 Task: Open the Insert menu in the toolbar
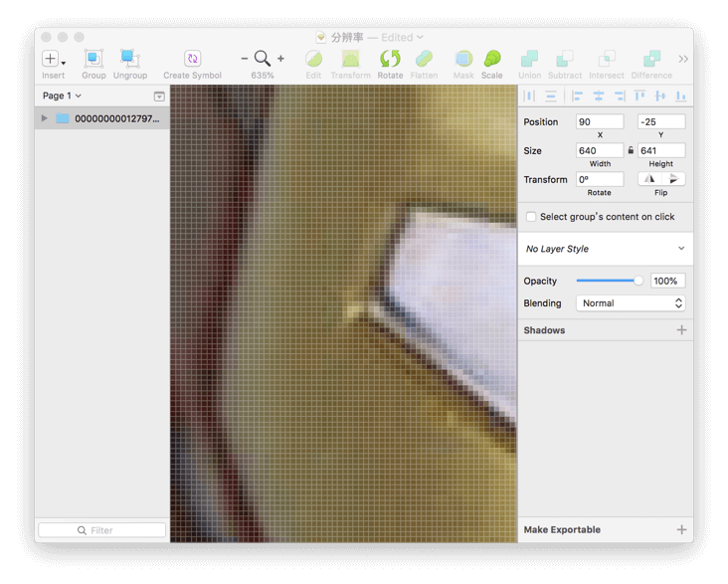54,59
